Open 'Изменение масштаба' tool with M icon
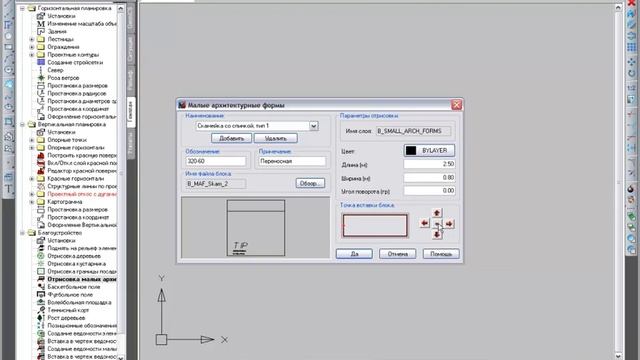 click(x=82, y=24)
